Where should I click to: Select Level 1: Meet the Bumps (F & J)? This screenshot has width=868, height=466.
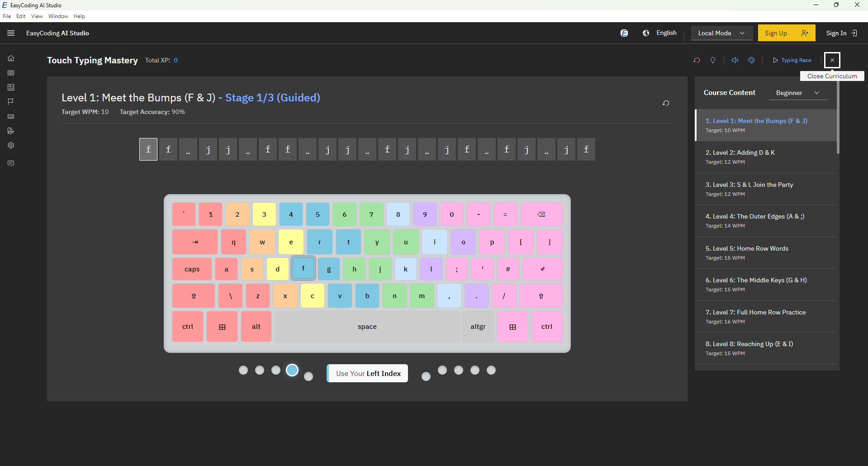coord(766,125)
